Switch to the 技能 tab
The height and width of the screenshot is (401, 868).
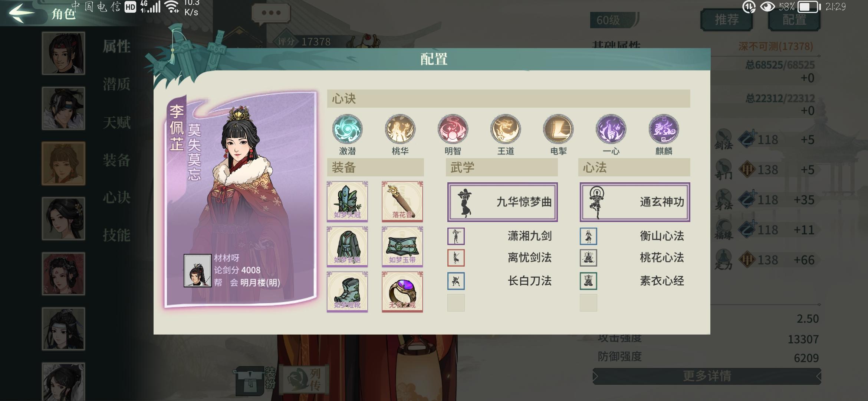[x=116, y=235]
